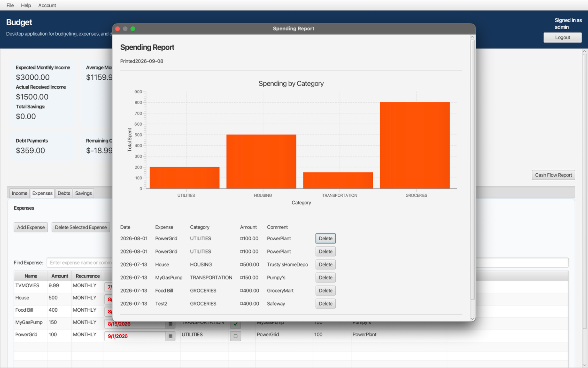Delete the Test2 Safeway report entry

pos(326,304)
